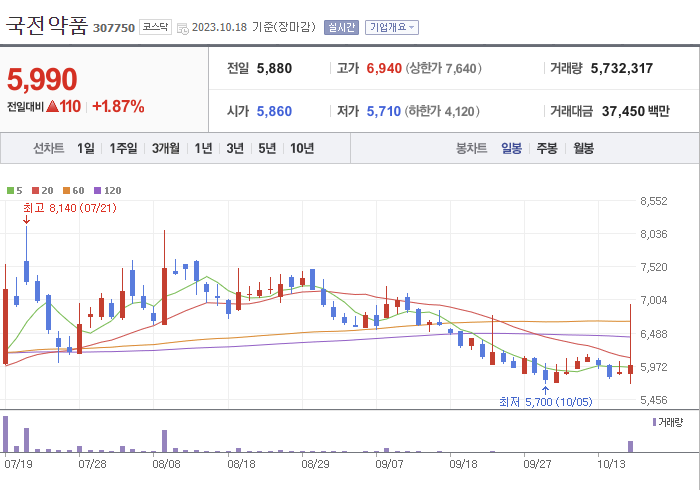The image size is (700, 490).
Task: Click the last volume bar after 10/13
Action: (630, 447)
